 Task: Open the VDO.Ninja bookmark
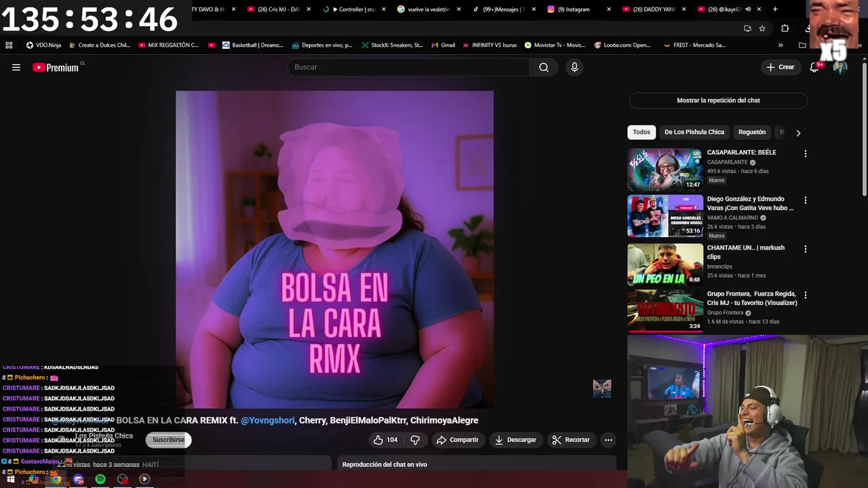coord(43,45)
